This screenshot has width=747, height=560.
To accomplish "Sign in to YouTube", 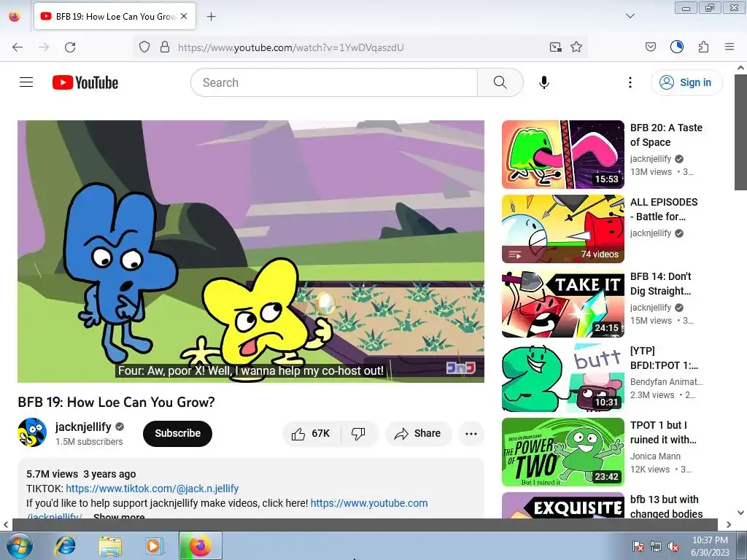I will (686, 82).
